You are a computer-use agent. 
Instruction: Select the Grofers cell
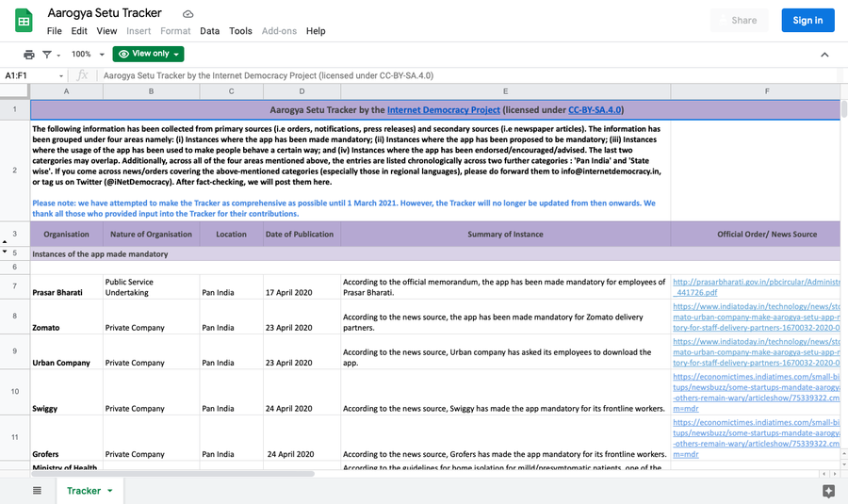[x=67, y=438]
